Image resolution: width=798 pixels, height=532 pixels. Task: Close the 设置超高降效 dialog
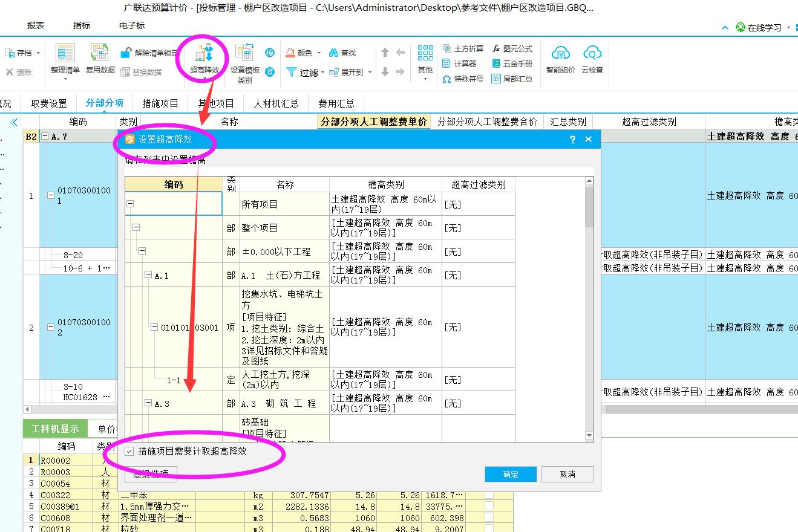(x=588, y=139)
